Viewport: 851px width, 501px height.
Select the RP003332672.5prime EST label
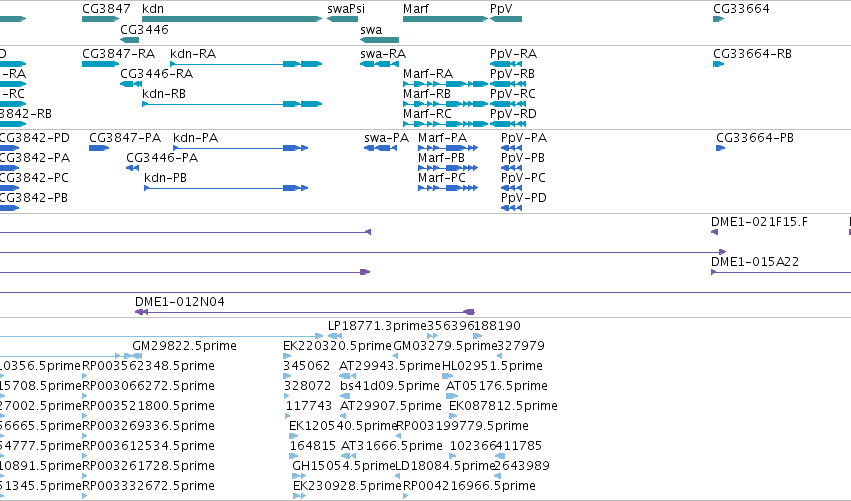tap(148, 486)
